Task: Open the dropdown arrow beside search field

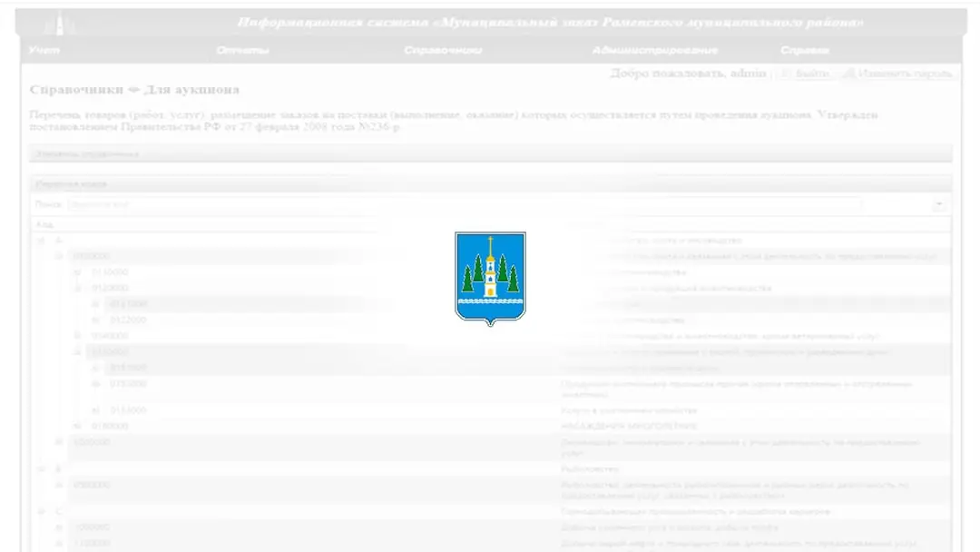Action: click(x=939, y=204)
